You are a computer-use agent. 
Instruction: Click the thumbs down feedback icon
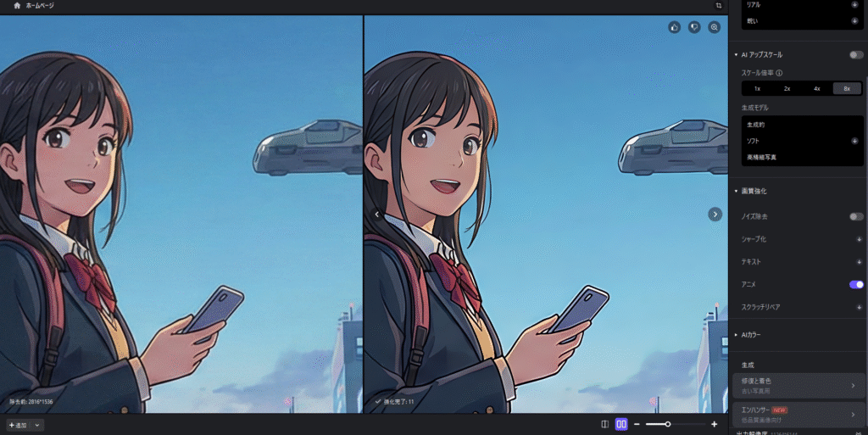point(694,27)
